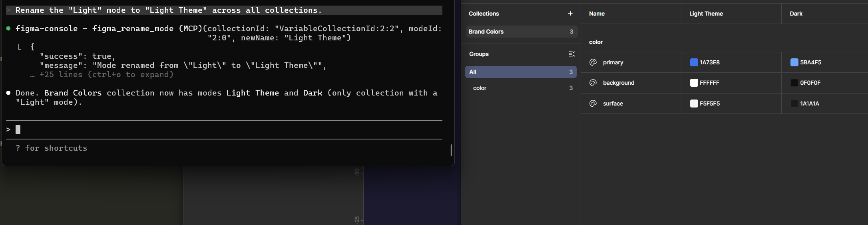Click the 5BA4F5 hex value
This screenshot has width=868, height=225.
click(x=811, y=62)
